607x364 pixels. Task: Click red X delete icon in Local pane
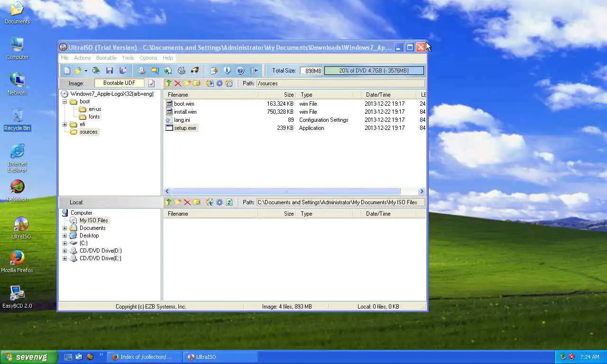187,202
